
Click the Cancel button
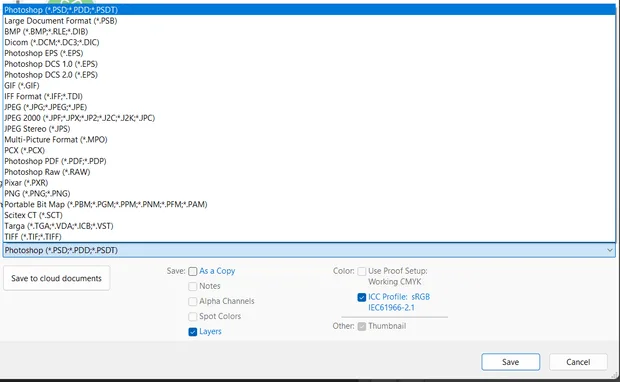click(x=578, y=362)
